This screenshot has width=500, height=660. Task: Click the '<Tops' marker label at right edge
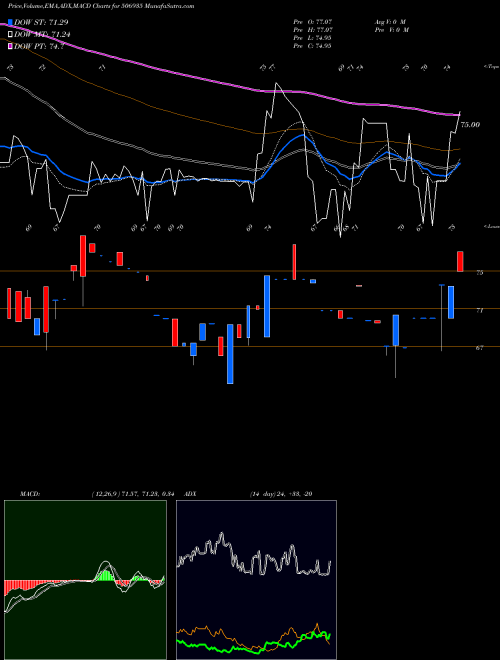click(x=491, y=67)
